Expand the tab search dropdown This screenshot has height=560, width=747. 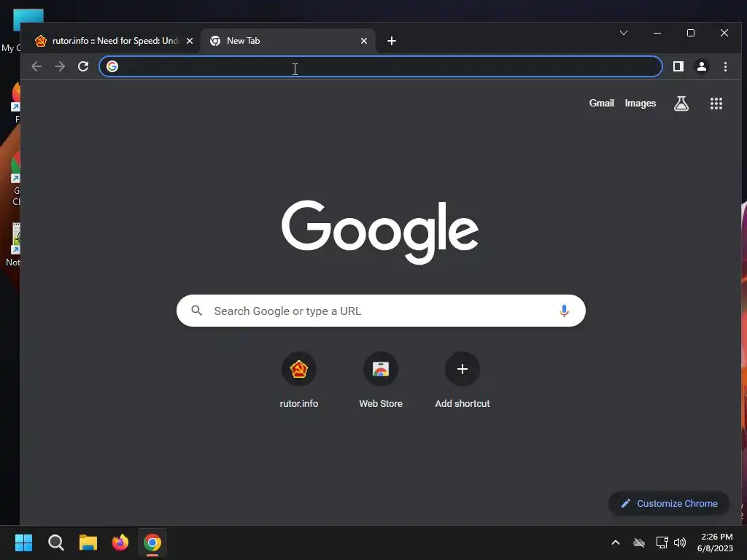point(624,33)
